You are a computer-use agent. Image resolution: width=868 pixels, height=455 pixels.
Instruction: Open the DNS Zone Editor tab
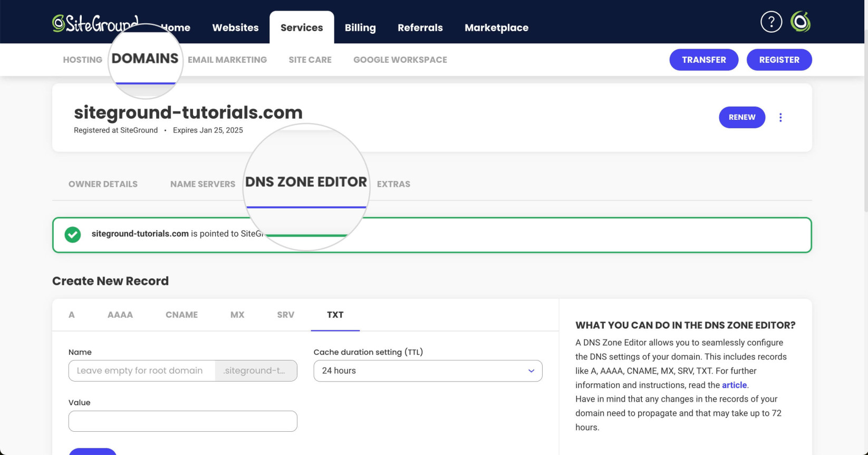coord(306,182)
